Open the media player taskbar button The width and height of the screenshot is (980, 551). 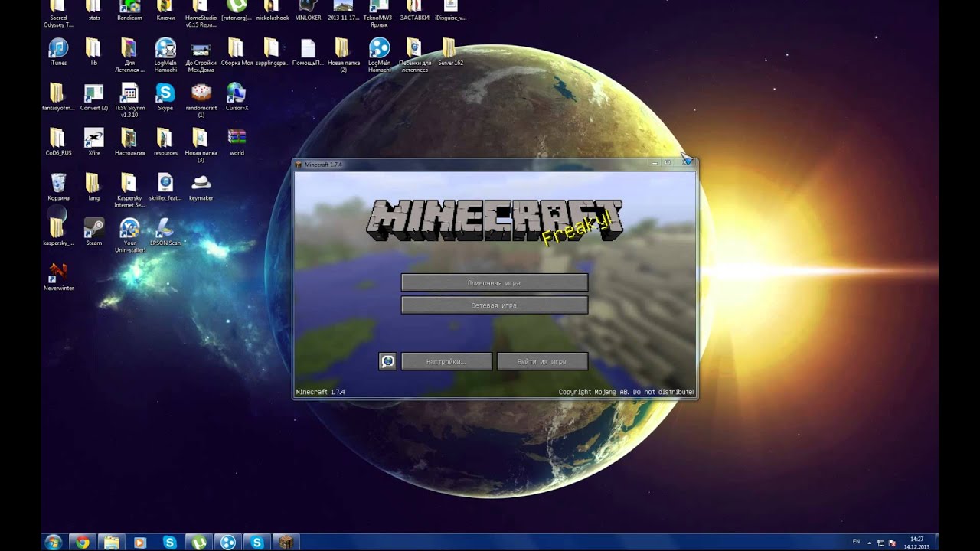click(x=140, y=543)
